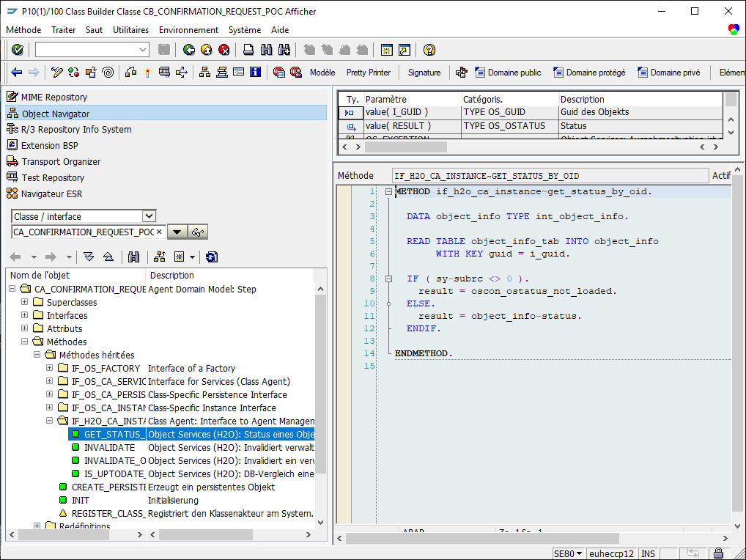
Task: Click the Expand Node icon in tree toolbar
Action: pyautogui.click(x=89, y=257)
